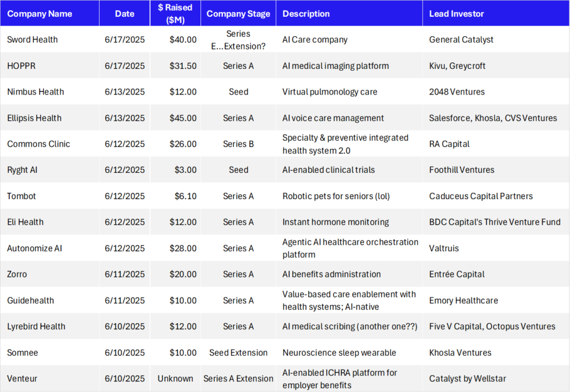Click the Company Stage column header

[238, 13]
